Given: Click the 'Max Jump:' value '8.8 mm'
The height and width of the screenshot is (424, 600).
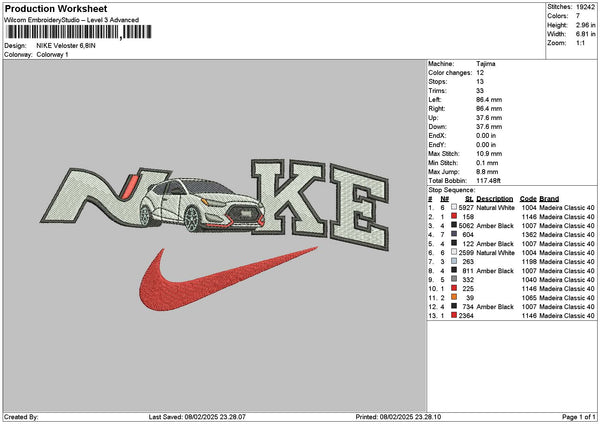Looking at the screenshot, I should 487,172.
